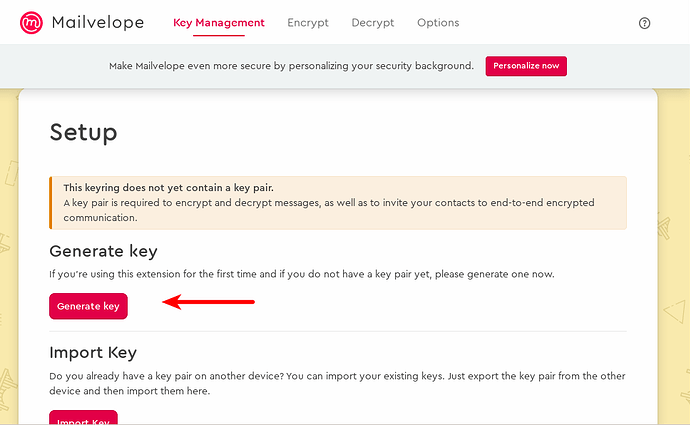Screen dimensions: 690x425
Task: Select the "This keyring does not yet contain a key pair." text
Action: [168, 188]
